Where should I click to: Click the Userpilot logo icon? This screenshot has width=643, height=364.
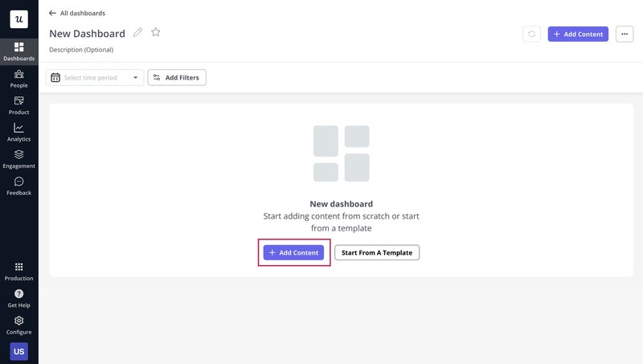tap(18, 19)
